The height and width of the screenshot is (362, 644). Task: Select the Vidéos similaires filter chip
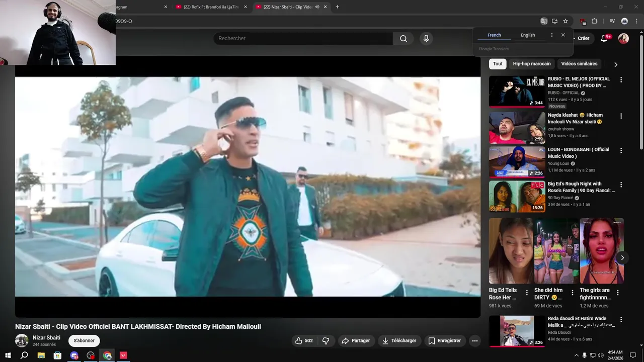pyautogui.click(x=579, y=64)
